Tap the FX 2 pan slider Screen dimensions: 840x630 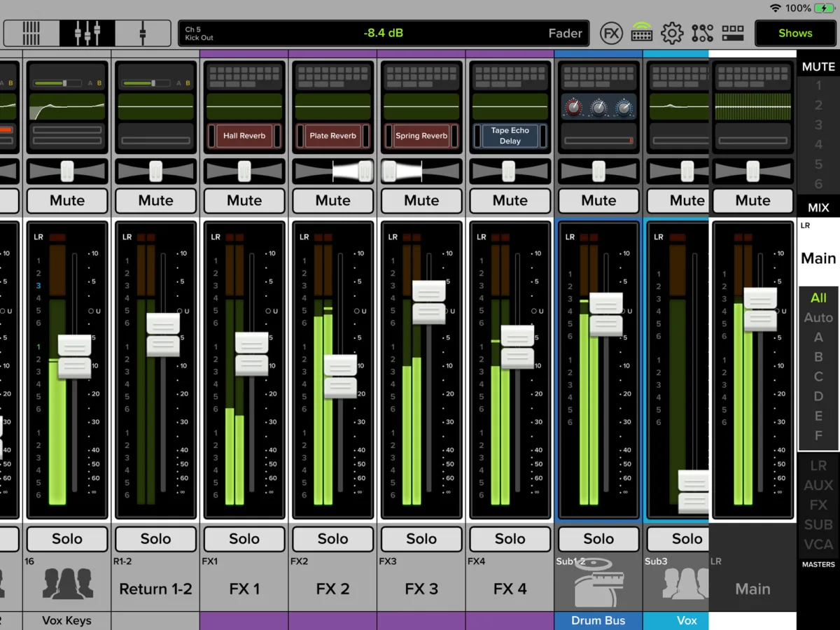click(332, 171)
